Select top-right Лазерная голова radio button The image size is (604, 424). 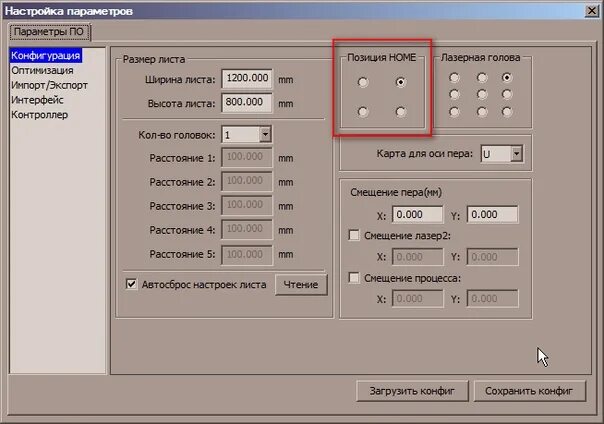pyautogui.click(x=507, y=78)
